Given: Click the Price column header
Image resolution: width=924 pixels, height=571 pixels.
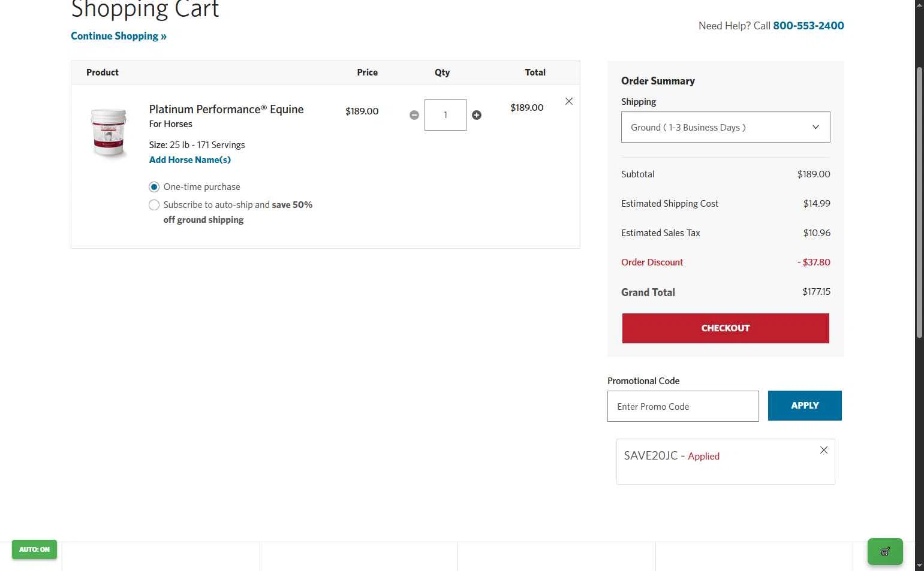Looking at the screenshot, I should click(368, 72).
